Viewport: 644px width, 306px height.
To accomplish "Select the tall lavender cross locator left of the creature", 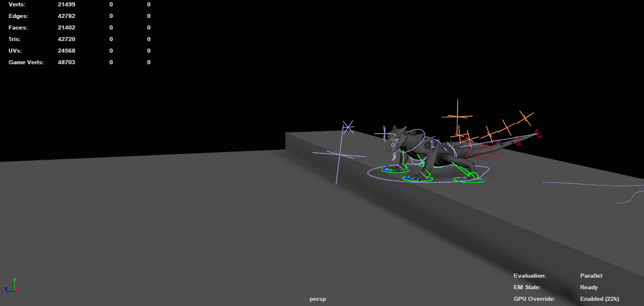I will (339, 154).
